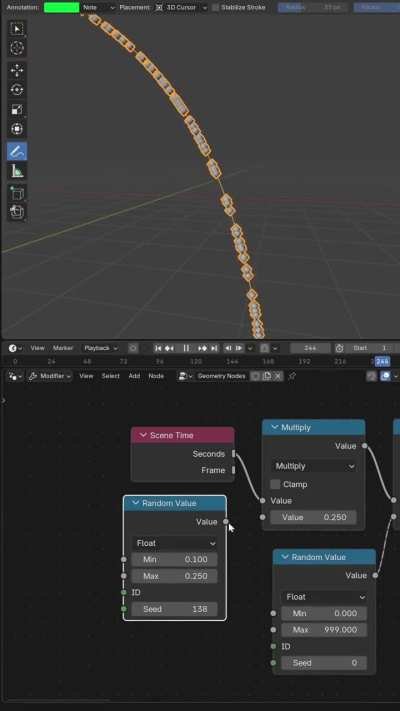
Task: Enable the Stabilize Stroke checkbox
Action: (215, 7)
